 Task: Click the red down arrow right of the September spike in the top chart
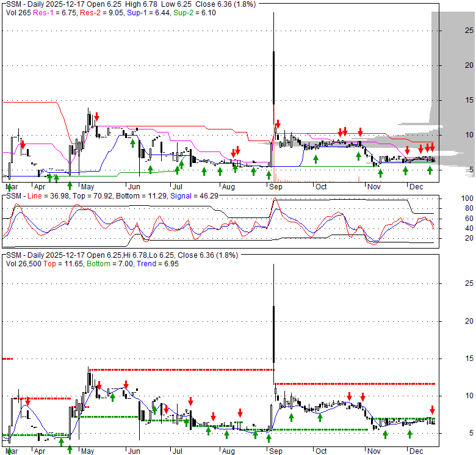coord(278,124)
